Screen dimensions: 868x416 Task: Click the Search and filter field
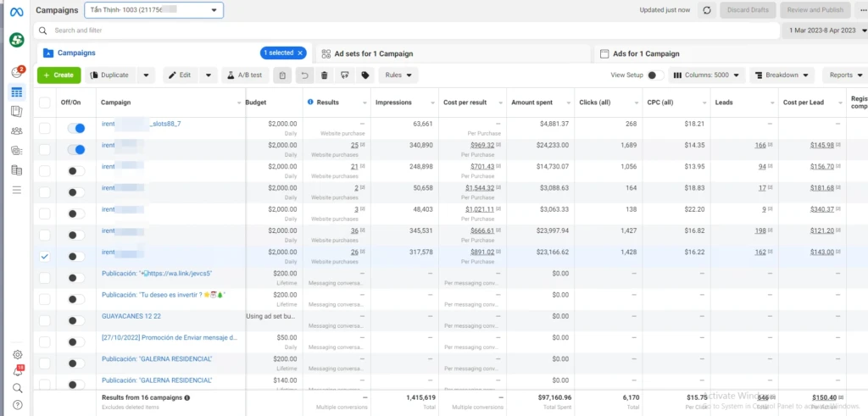(406, 31)
